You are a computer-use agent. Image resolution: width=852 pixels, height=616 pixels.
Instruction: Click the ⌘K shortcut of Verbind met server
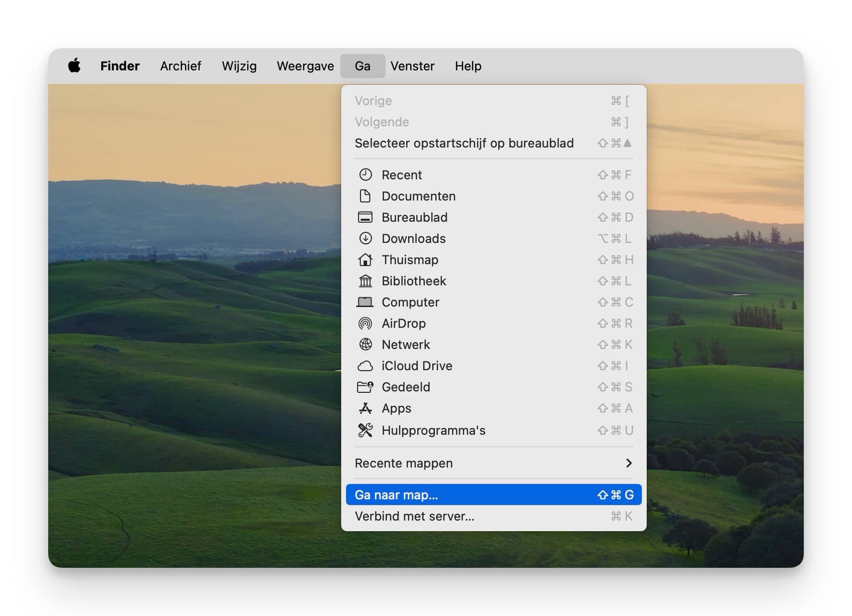[x=621, y=516]
